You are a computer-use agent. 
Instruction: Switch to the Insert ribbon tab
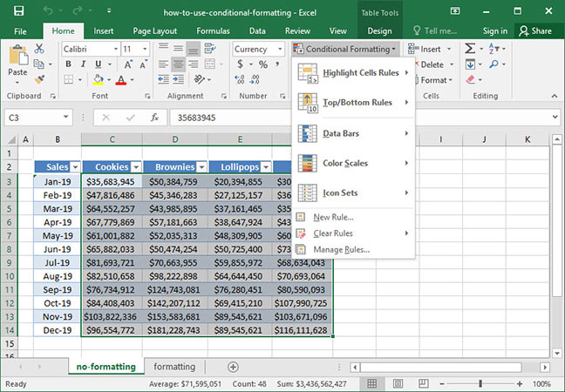pyautogui.click(x=104, y=31)
